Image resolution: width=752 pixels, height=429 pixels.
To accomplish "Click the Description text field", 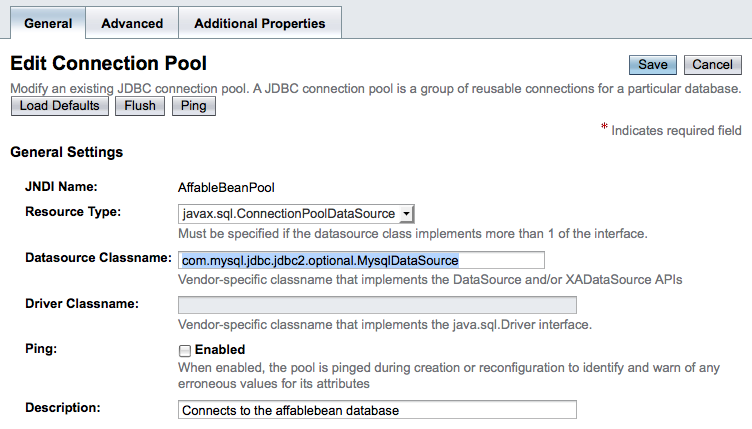I will point(376,410).
